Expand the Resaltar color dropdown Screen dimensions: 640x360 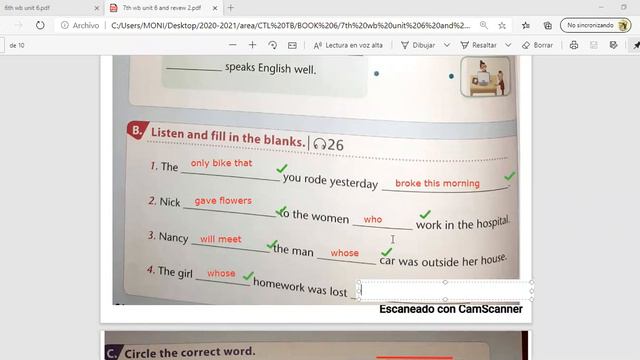click(x=508, y=45)
